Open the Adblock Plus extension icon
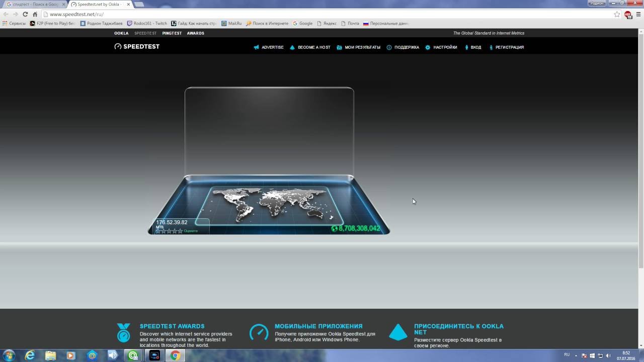The width and height of the screenshot is (644, 362). [628, 15]
